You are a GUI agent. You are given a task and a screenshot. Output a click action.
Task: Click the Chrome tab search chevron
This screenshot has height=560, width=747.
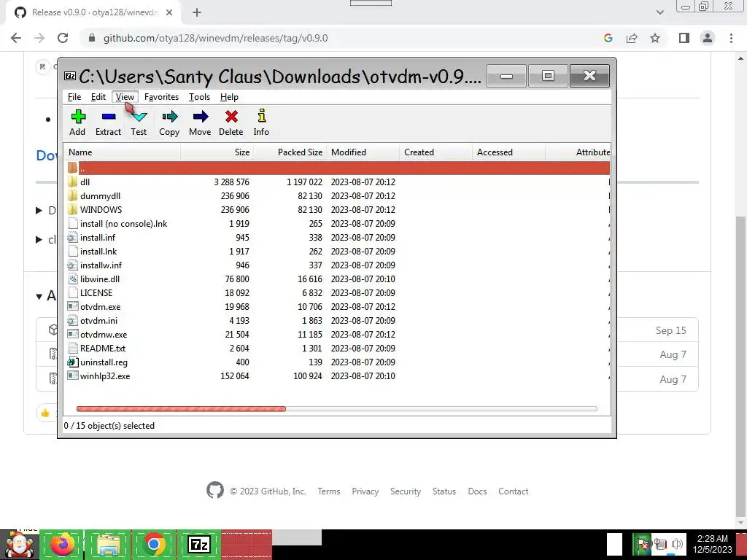click(659, 12)
